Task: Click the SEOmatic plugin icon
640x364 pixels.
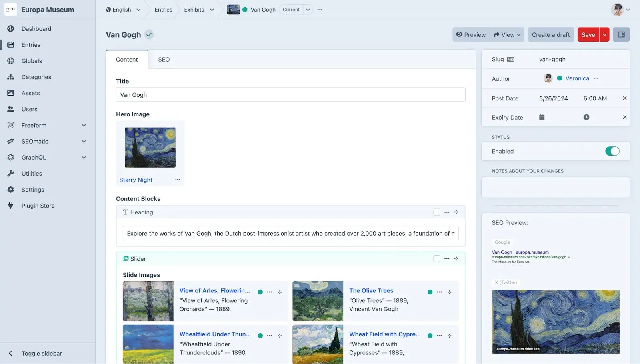Action: tap(11, 141)
